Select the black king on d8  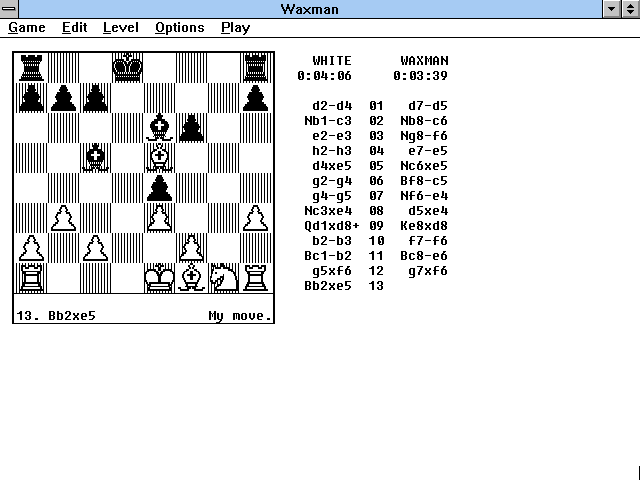(x=127, y=68)
